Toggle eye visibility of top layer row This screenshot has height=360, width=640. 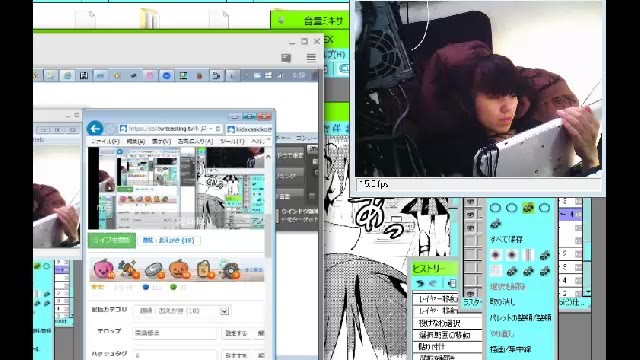click(471, 202)
